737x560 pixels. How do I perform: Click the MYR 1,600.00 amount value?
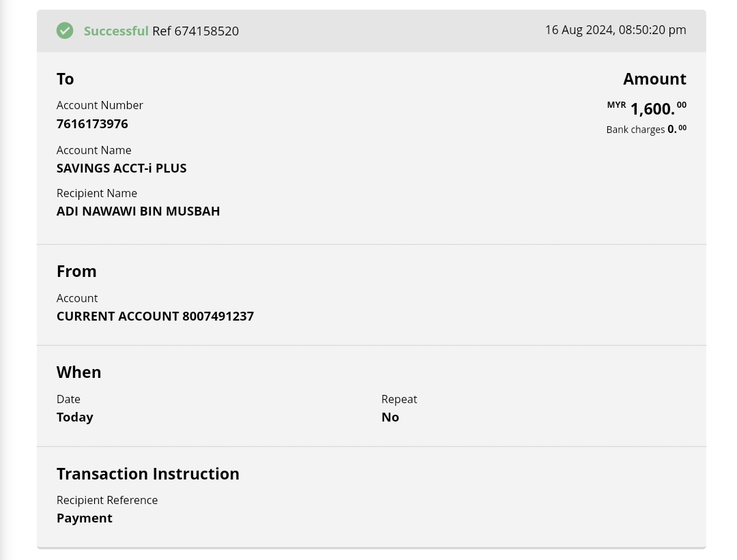(652, 109)
